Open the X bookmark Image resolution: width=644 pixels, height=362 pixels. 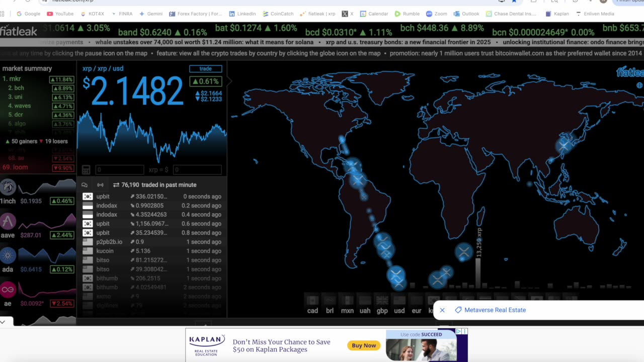(x=348, y=14)
